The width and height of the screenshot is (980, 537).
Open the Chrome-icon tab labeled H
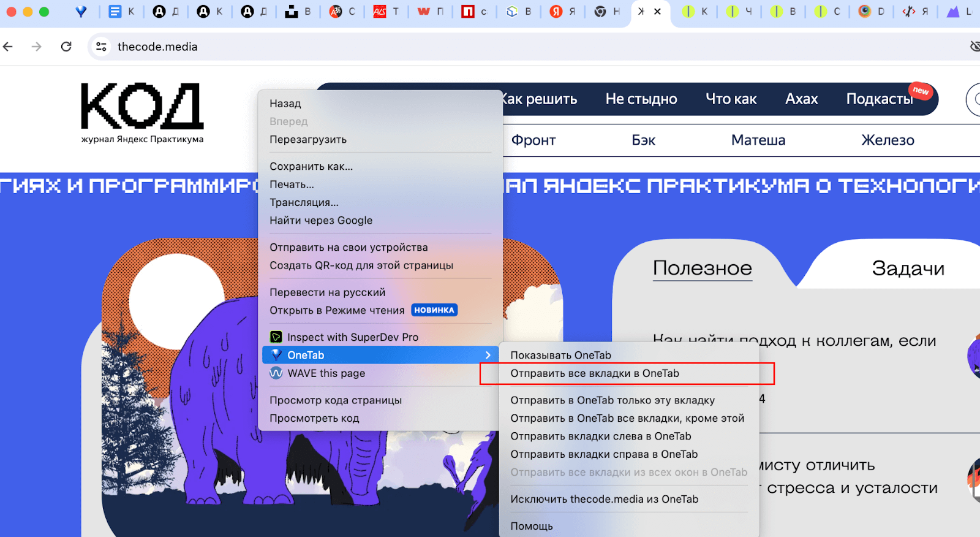(x=607, y=12)
